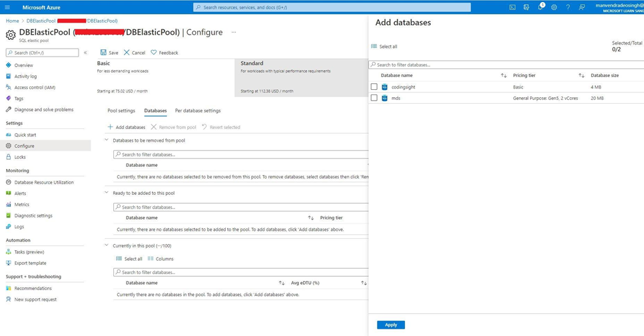The width and height of the screenshot is (644, 336).
Task: Click the Locks sidebar icon
Action: [x=9, y=157]
